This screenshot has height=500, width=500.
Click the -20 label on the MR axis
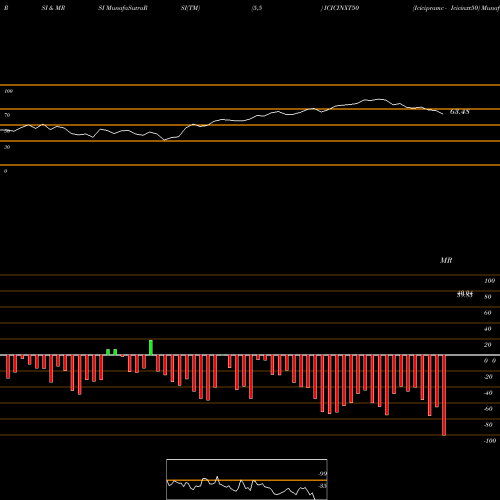click(x=488, y=377)
